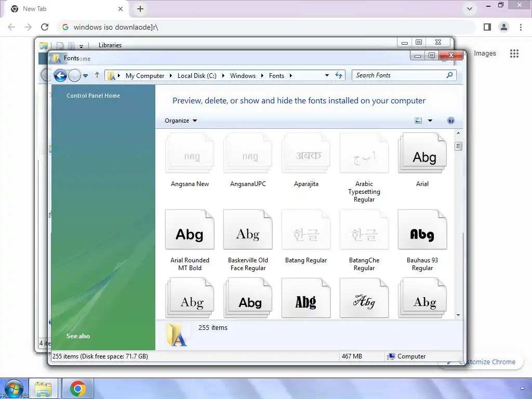Expand Local Disk (C:) breadcrumb arrow

coord(223,76)
